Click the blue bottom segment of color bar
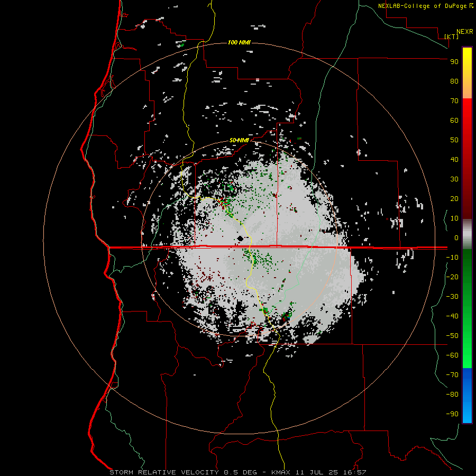476x476 pixels. point(467,396)
